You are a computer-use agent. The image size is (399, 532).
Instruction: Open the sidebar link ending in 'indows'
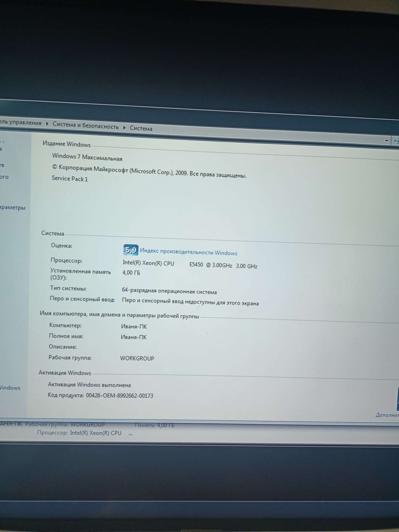coord(10,388)
